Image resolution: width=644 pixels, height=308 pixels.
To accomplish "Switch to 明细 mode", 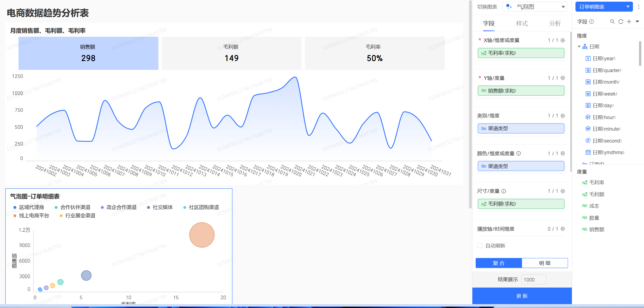I will 544,263.
